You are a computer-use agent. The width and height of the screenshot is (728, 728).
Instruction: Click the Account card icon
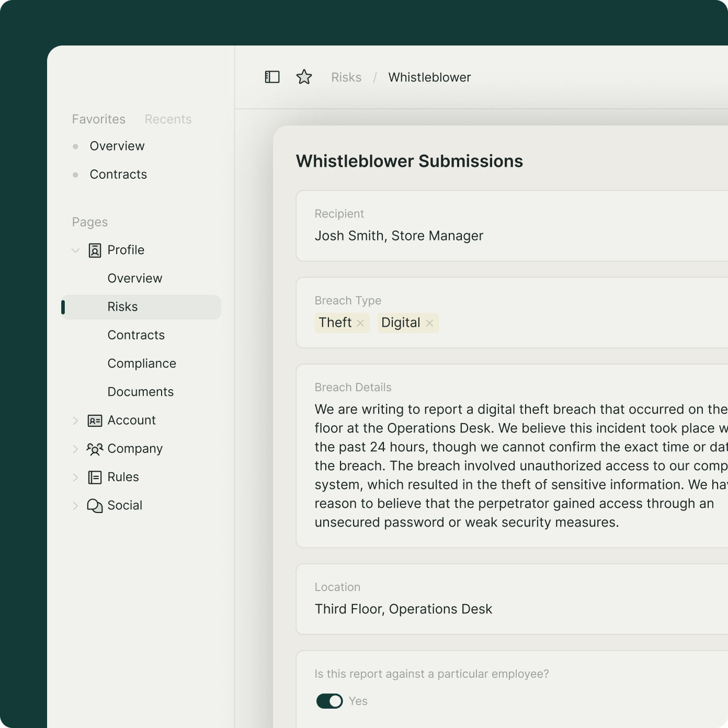pyautogui.click(x=95, y=420)
